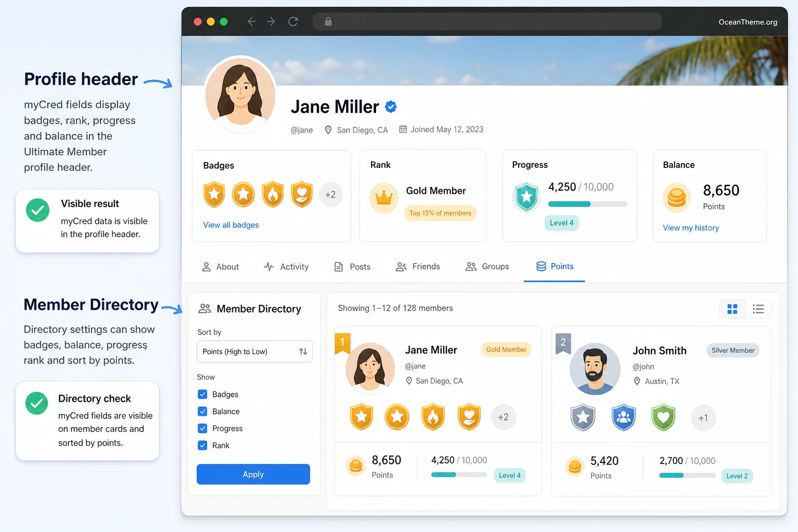Switch directory to grid view
This screenshot has width=798, height=532.
tap(733, 309)
